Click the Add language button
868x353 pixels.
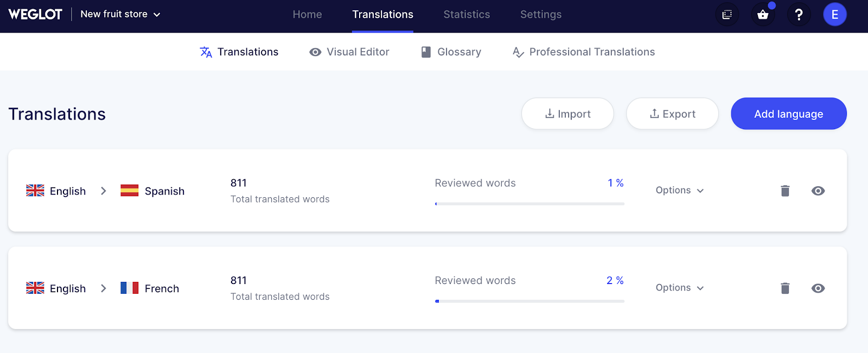click(788, 114)
